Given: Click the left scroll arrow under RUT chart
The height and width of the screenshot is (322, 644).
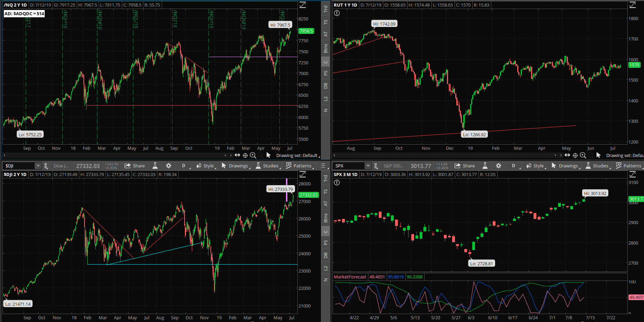Looking at the screenshot, I should [334, 155].
